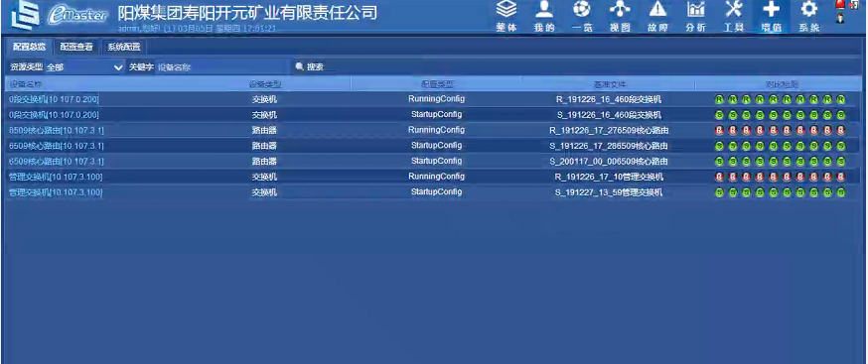
Task: Click the red alarm light icon
Action: [840, 4]
